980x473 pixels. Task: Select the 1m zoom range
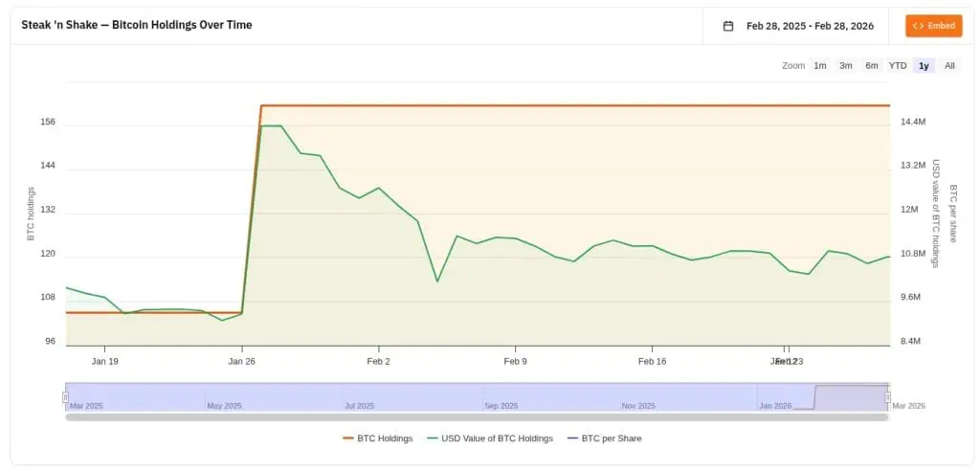[820, 66]
